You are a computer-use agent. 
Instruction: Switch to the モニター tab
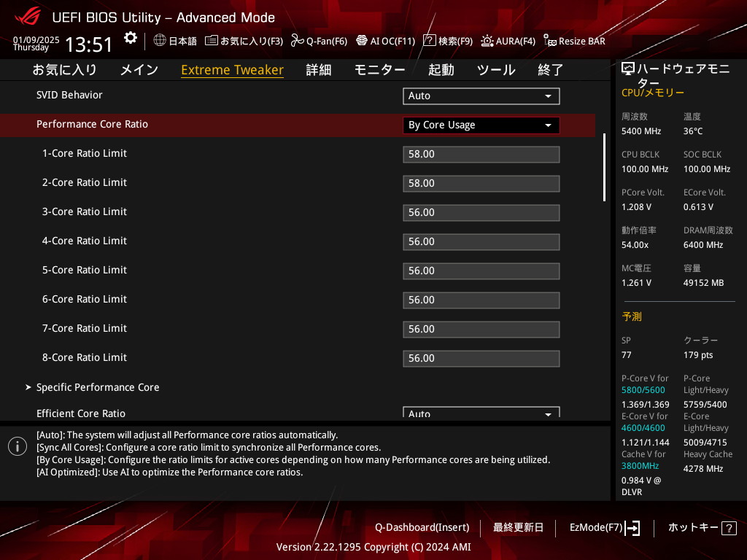[379, 70]
